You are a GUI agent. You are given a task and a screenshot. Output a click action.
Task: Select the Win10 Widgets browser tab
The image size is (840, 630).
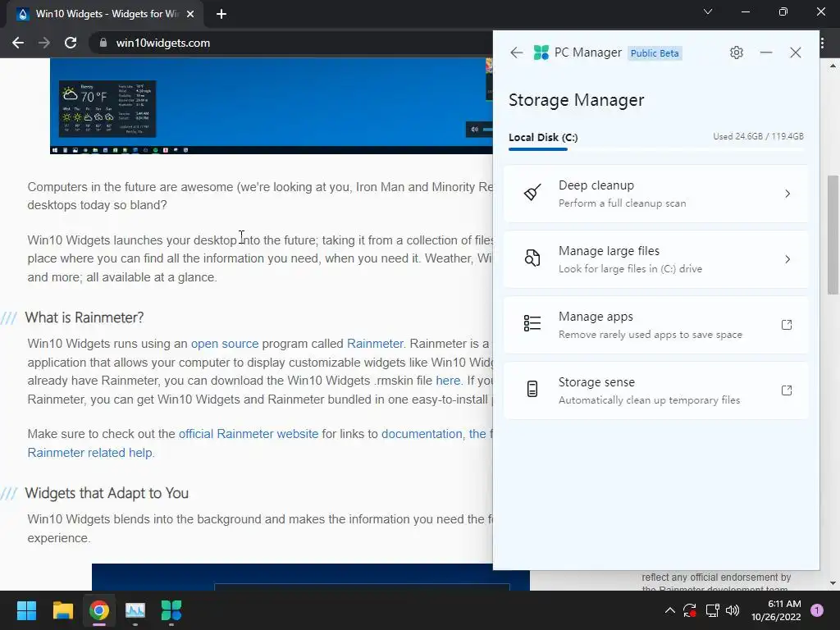point(105,14)
